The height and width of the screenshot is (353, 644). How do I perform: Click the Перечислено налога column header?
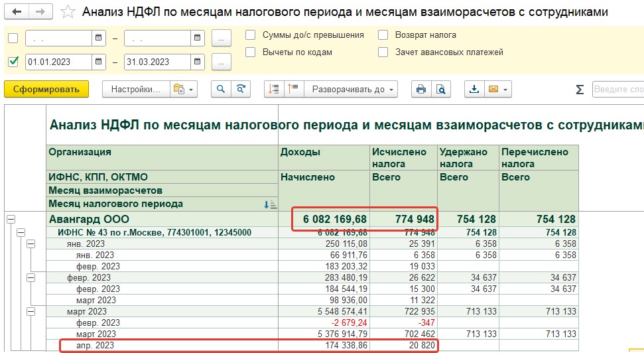click(539, 158)
